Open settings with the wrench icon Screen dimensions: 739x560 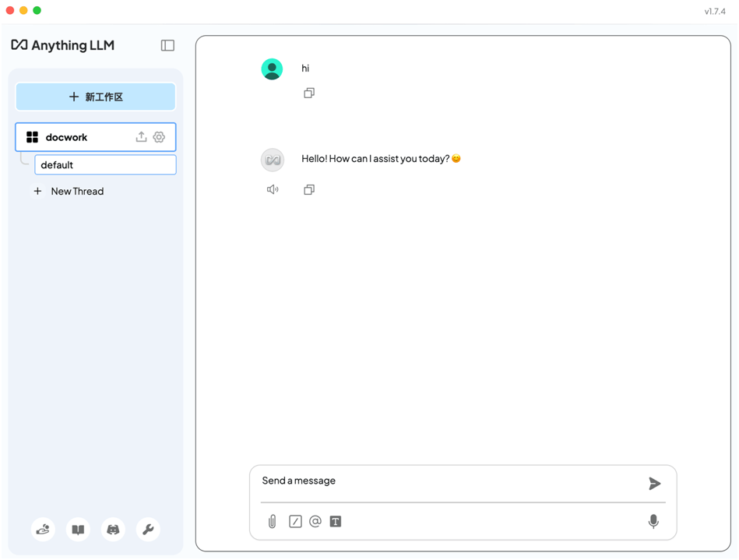point(148,530)
